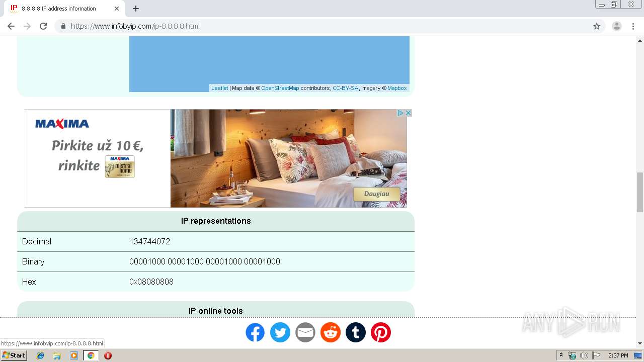Grab the page vertical scrollbar thumb
Image resolution: width=644 pixels, height=362 pixels.
pyautogui.click(x=640, y=192)
